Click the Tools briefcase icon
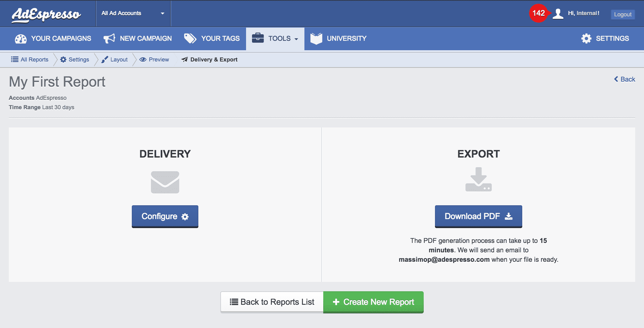The width and height of the screenshot is (644, 328). (x=258, y=38)
